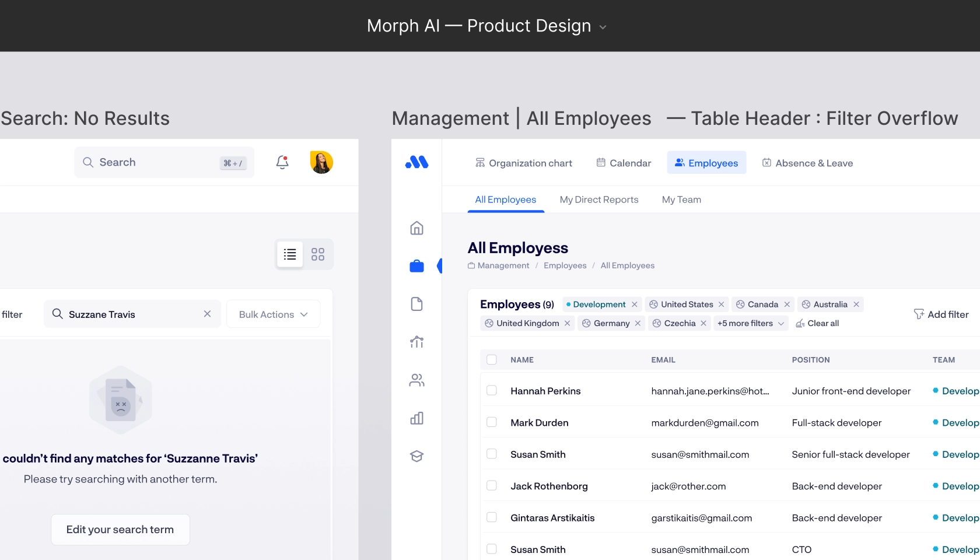Open the All Employees breadcrumb link

point(628,265)
